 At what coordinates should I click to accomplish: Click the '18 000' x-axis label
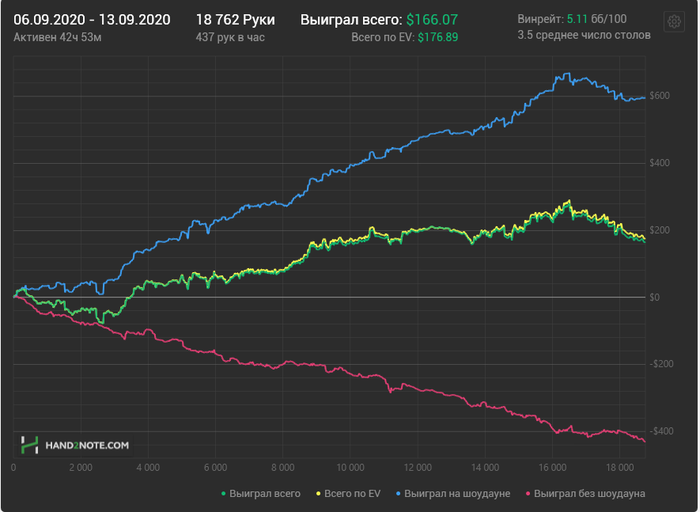click(x=620, y=468)
